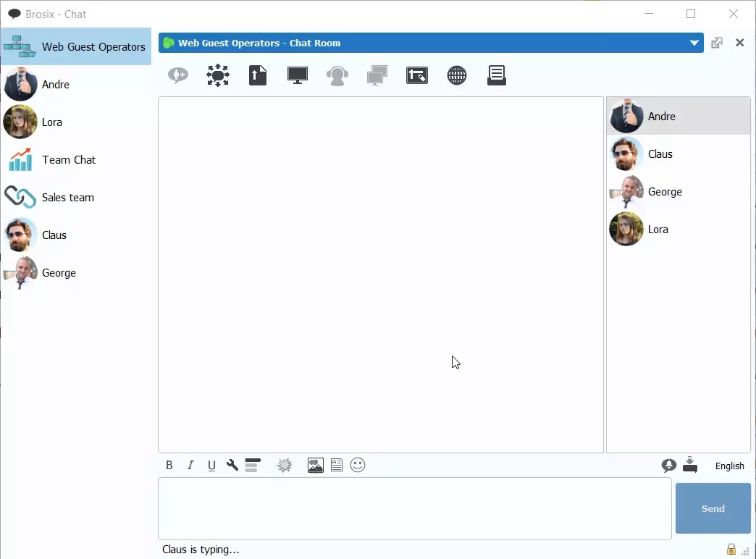This screenshot has height=559, width=756.
Task: Start screen sharing with monitor icon
Action: click(298, 75)
